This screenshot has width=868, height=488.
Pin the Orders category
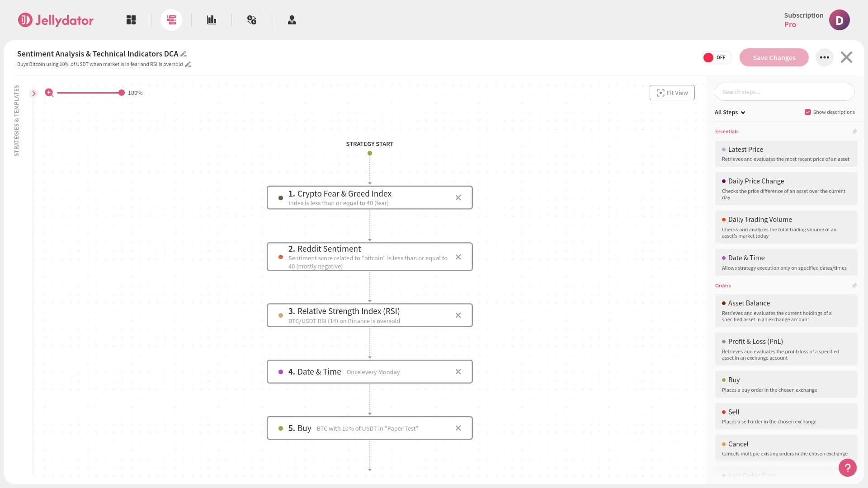pos(854,285)
